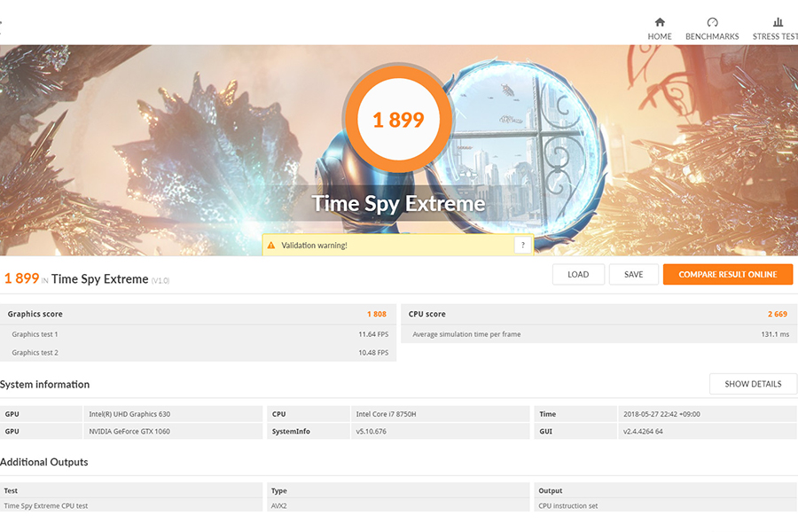Click the validation warning triangle icon
Screen dimensions: 798x532
[x=271, y=246]
